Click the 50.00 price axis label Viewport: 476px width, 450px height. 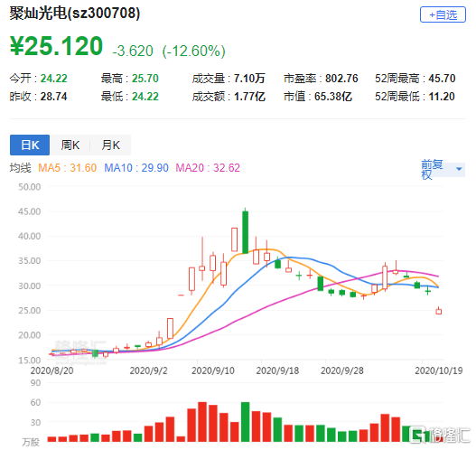[x=30, y=187]
